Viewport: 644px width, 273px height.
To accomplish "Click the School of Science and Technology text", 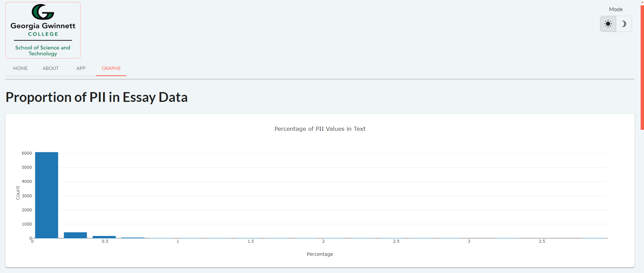I will (43, 50).
